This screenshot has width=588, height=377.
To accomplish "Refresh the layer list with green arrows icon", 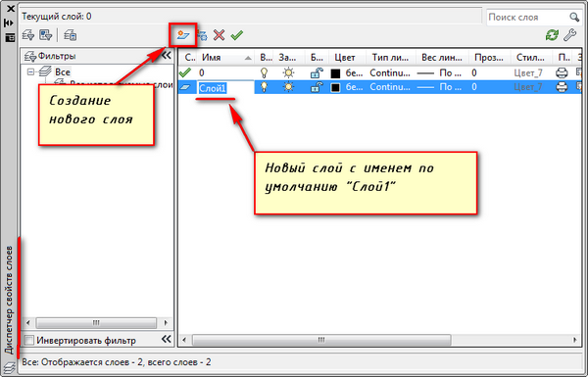I will tap(552, 35).
